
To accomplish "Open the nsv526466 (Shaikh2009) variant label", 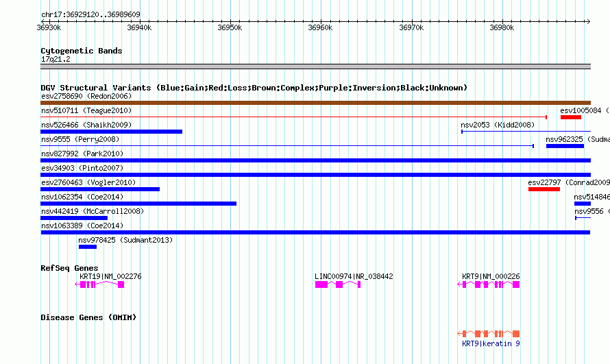I will [x=86, y=125].
